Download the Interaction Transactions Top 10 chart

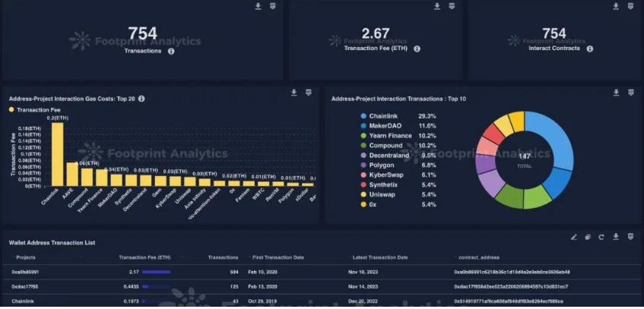(616, 93)
